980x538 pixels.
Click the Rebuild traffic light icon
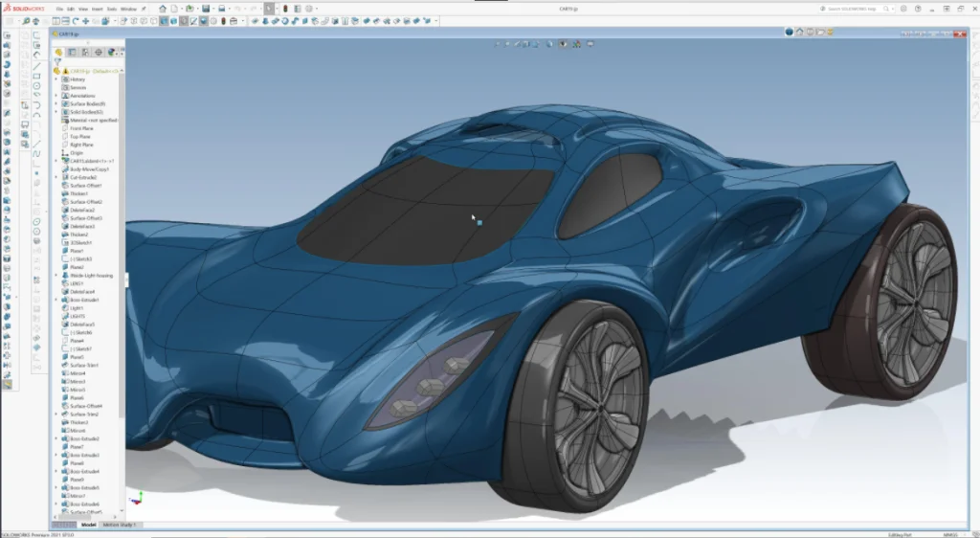(284, 9)
